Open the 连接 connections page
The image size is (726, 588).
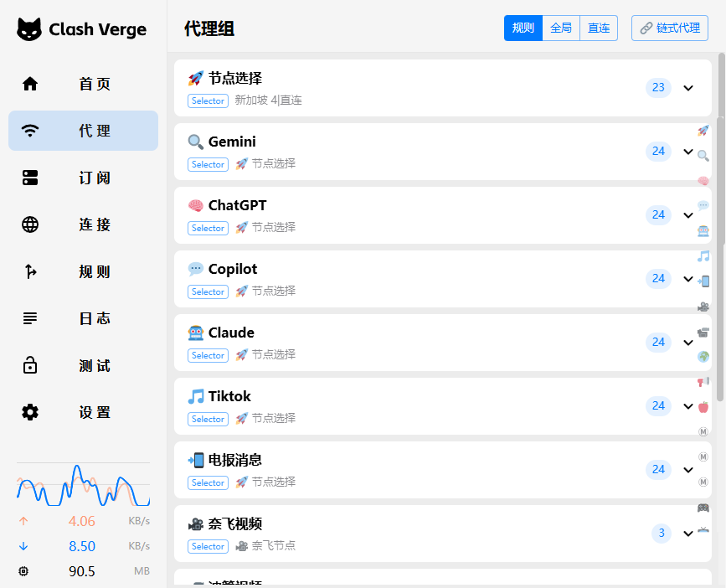tap(84, 224)
